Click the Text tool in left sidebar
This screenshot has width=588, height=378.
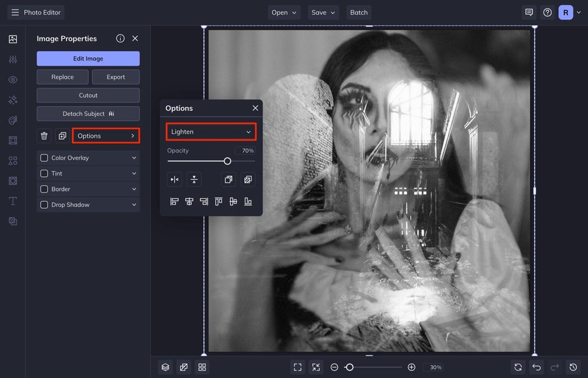[12, 201]
